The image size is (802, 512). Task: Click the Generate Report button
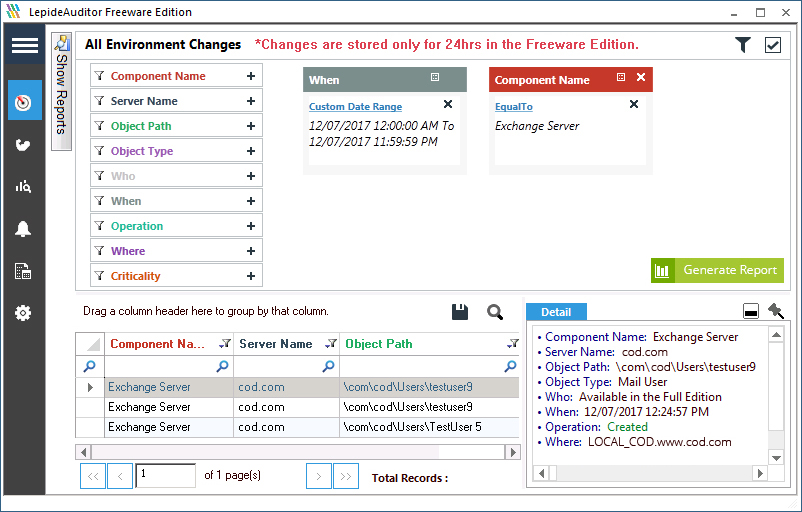coord(717,270)
